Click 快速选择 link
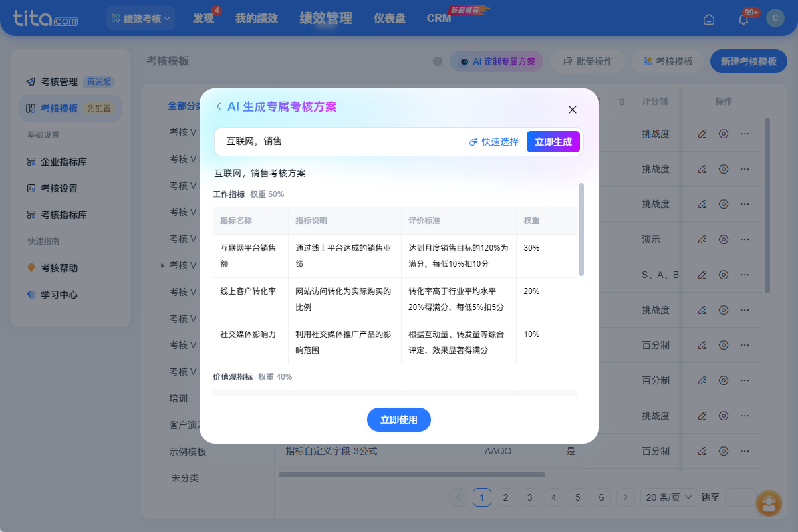The height and width of the screenshot is (532, 798). (494, 142)
